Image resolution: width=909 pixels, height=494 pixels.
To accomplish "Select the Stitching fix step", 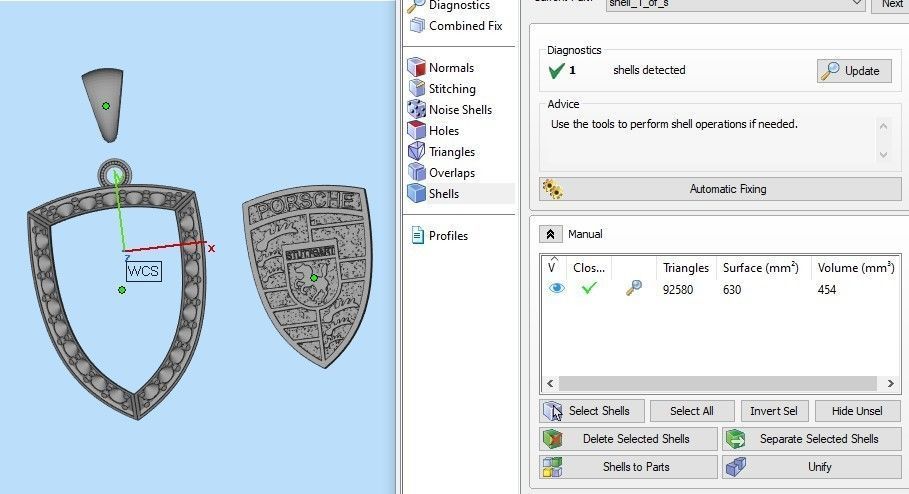I will (x=442, y=88).
